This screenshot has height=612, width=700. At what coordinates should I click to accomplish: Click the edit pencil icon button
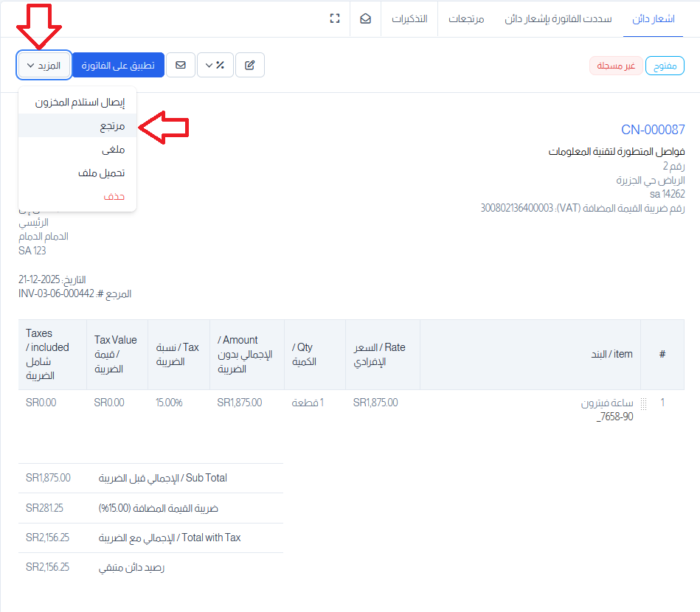point(250,65)
